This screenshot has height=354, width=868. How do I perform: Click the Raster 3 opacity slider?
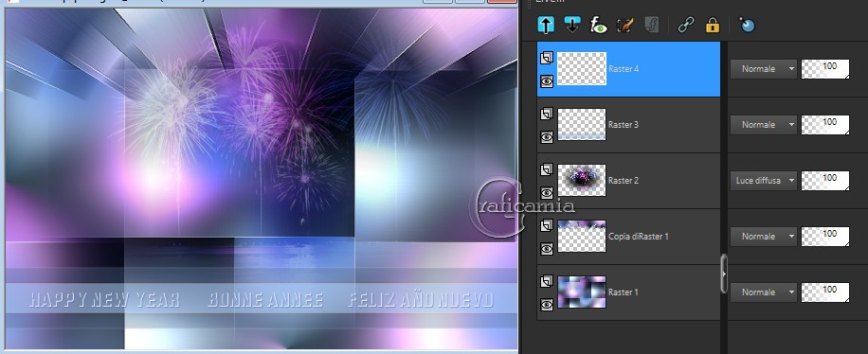point(825,125)
